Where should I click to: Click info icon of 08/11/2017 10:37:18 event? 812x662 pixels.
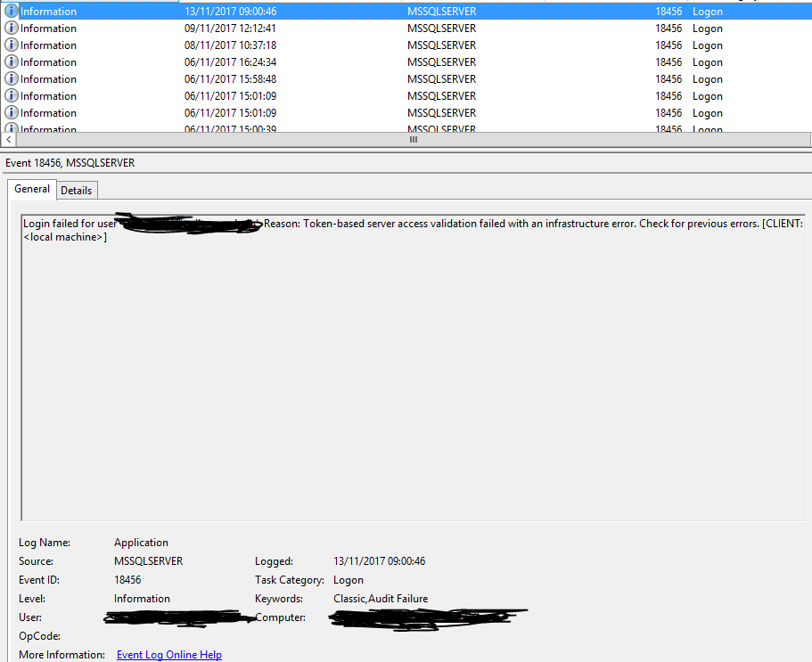pyautogui.click(x=11, y=45)
